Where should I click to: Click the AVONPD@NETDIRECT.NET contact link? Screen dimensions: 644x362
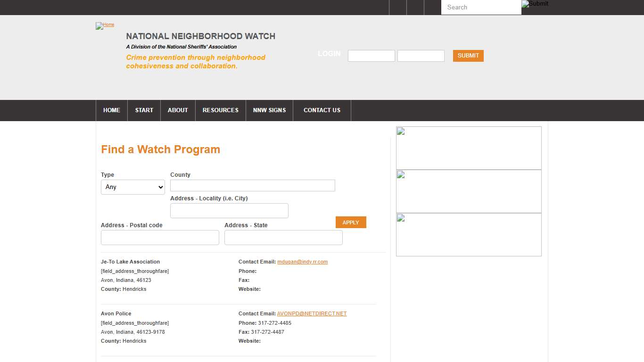coord(312,313)
